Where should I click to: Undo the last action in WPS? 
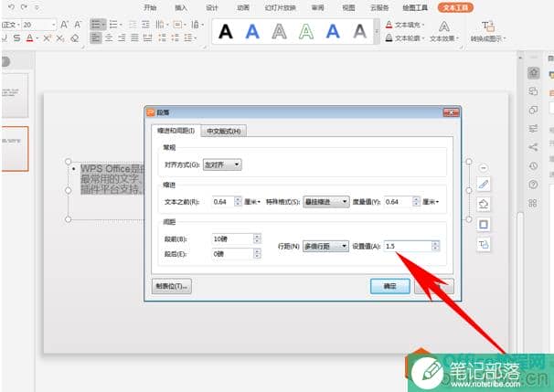(11, 7)
